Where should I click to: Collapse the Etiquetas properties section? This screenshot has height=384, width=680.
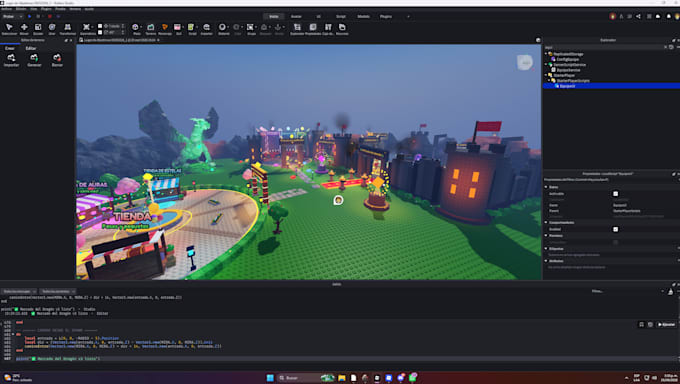click(x=546, y=249)
